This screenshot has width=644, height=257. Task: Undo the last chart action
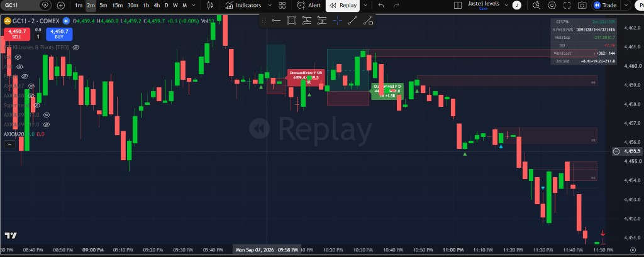click(x=381, y=5)
